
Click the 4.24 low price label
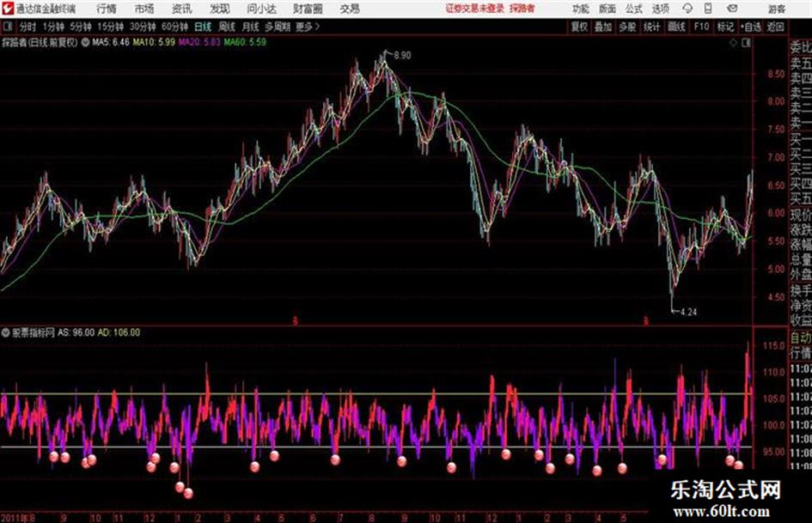[689, 312]
